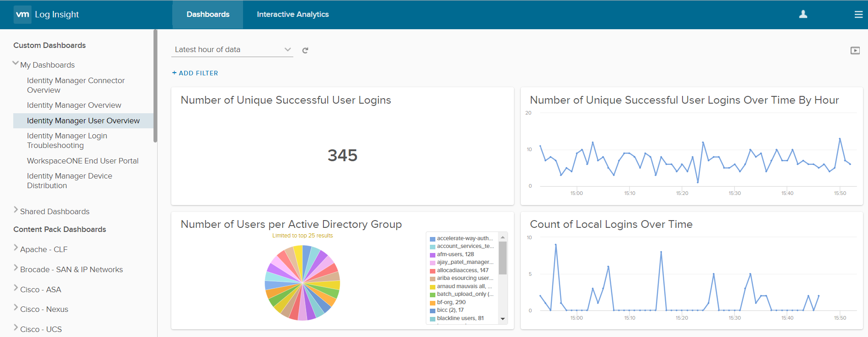Viewport: 868px width, 337px height.
Task: Click the legend scroll up arrow
Action: point(503,237)
